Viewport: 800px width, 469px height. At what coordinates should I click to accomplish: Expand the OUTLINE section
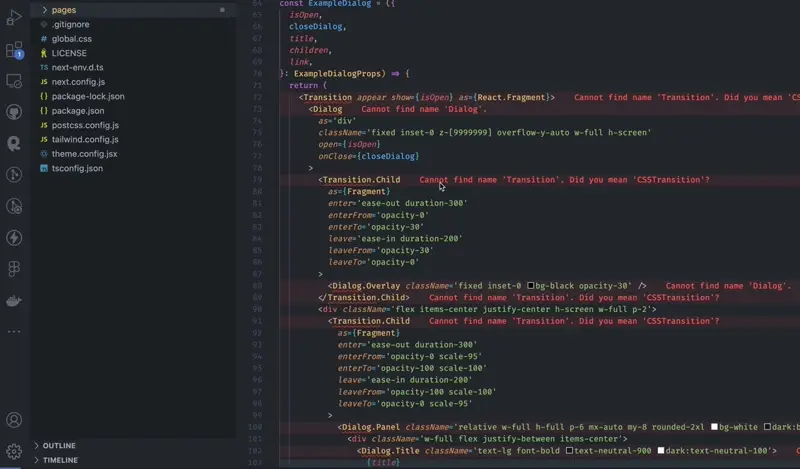pos(37,446)
